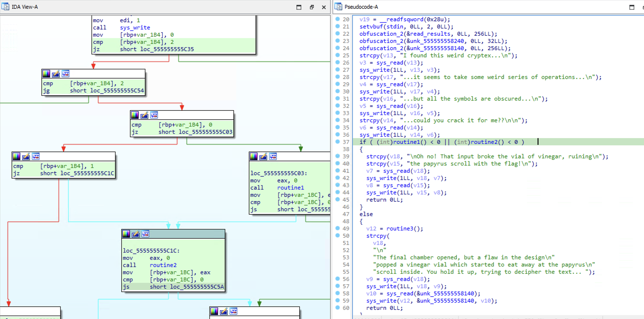This screenshot has width=644, height=319.
Task: Edit icon on bottom-most partially visible node
Action: pos(224,311)
